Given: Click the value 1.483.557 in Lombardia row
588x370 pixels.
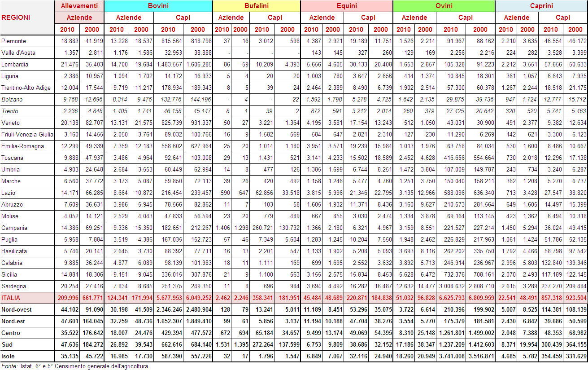Looking at the screenshot, I should coord(170,65).
